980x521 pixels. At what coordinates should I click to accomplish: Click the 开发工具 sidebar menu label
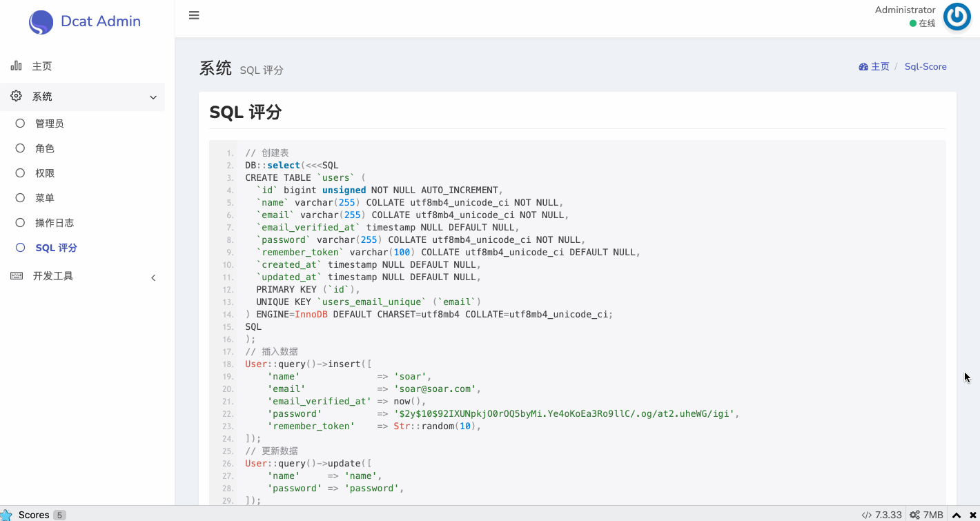pos(52,276)
